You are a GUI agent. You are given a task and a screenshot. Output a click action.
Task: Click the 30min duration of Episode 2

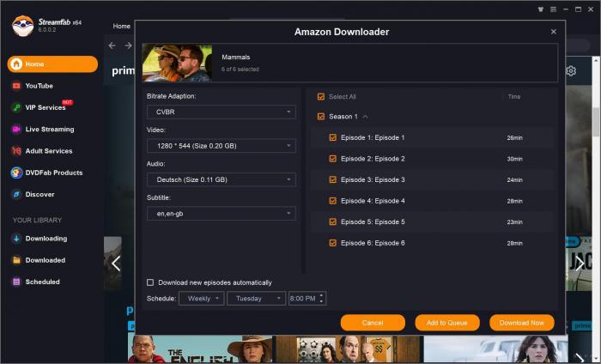pyautogui.click(x=514, y=159)
